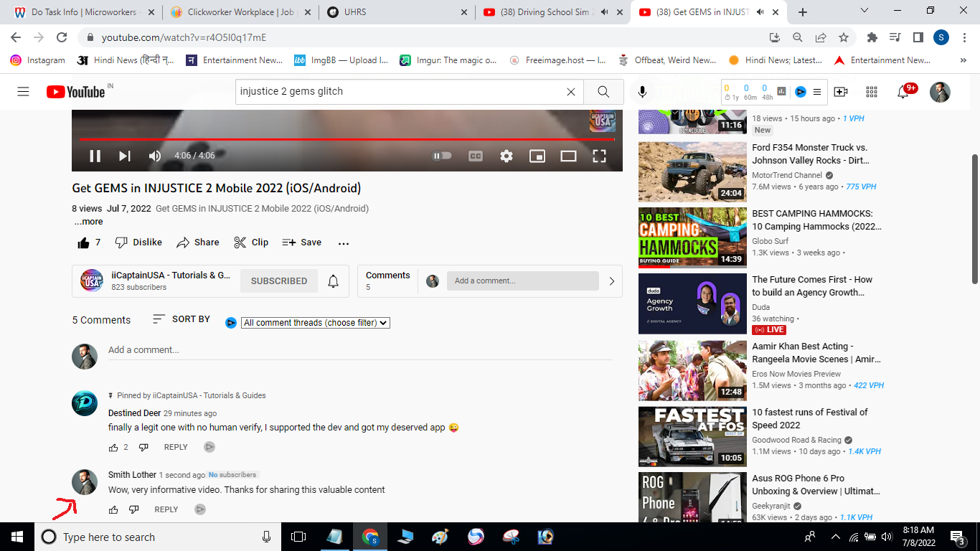Click the video progress bar
The width and height of the screenshot is (980, 551).
coord(347,139)
